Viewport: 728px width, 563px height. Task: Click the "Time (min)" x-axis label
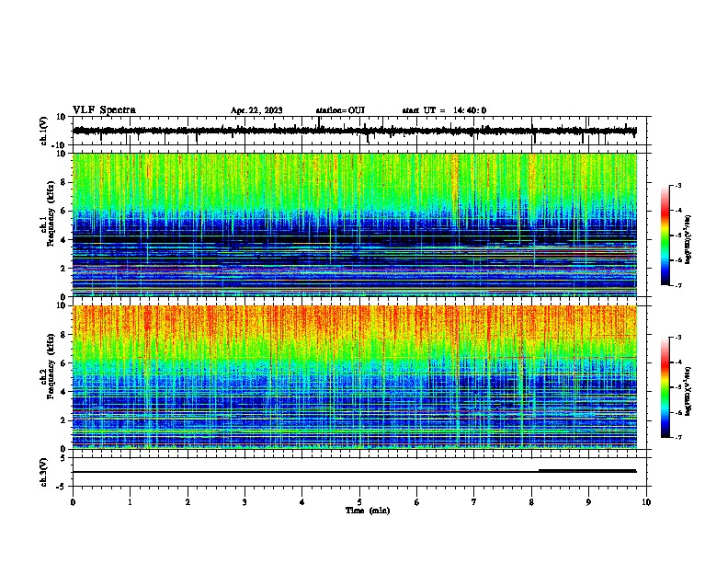coord(368,511)
